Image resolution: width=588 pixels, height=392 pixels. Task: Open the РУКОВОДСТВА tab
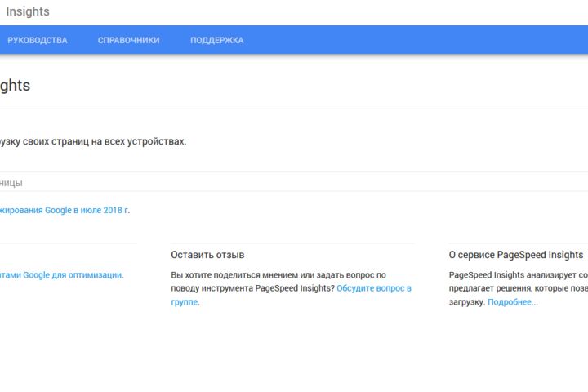tap(37, 40)
